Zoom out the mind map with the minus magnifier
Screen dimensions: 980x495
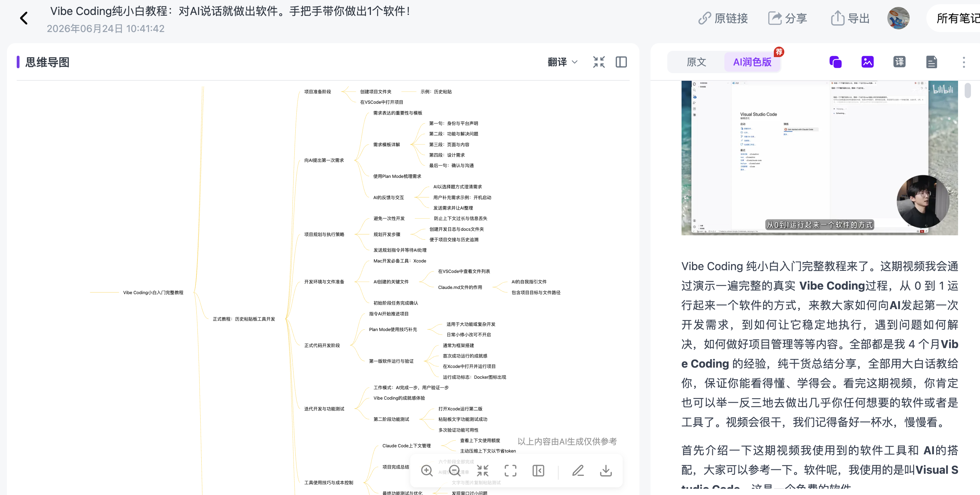pyautogui.click(x=454, y=471)
